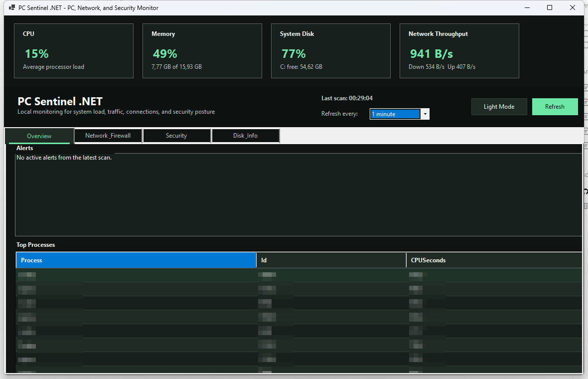Open the Network_Firewall tab

click(108, 136)
